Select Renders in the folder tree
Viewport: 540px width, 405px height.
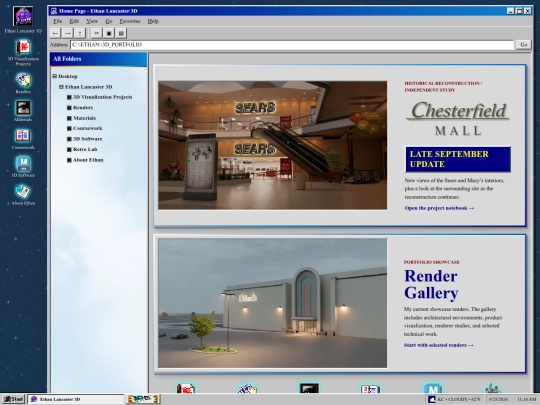(x=80, y=107)
